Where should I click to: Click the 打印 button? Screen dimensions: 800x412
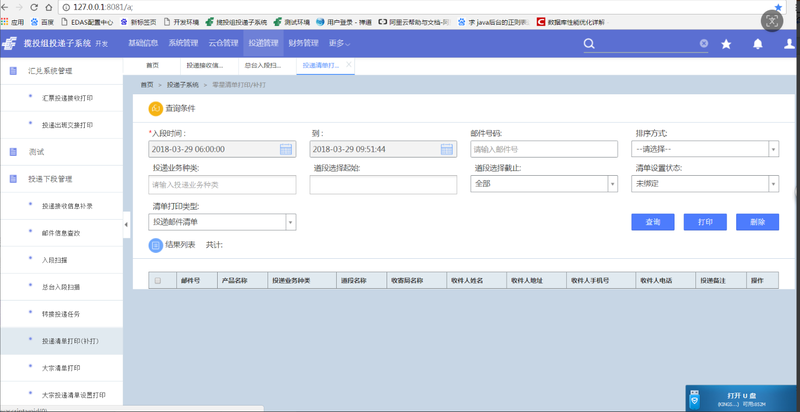pyautogui.click(x=705, y=222)
